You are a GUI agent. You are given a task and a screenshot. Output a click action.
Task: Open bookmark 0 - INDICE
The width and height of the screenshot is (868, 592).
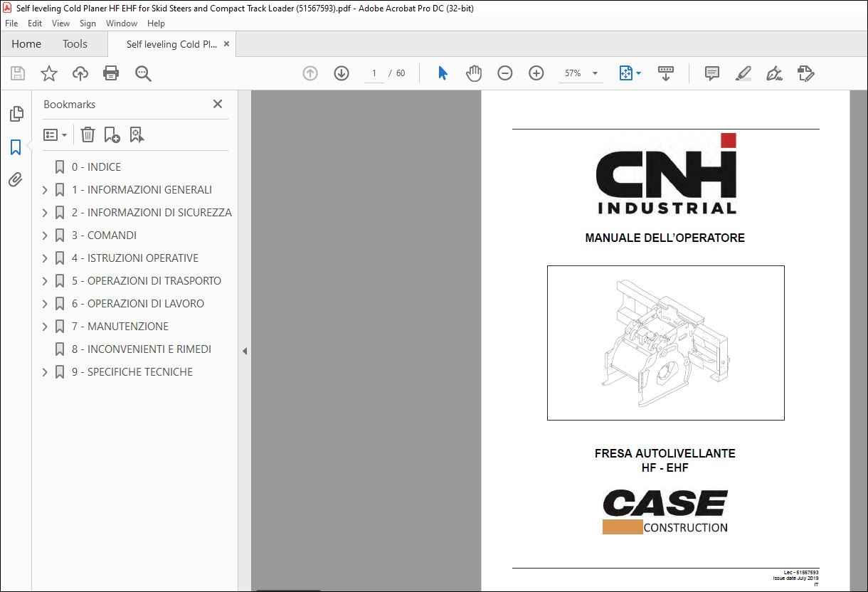96,167
